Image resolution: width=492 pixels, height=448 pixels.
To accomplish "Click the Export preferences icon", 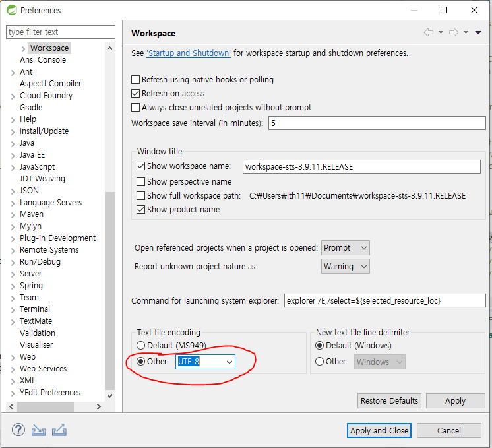I will (x=59, y=430).
